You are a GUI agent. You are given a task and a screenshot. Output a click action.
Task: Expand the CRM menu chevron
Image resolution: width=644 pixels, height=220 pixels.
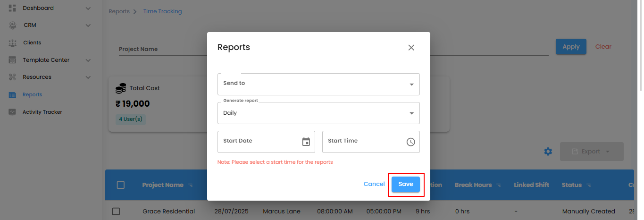click(88, 25)
